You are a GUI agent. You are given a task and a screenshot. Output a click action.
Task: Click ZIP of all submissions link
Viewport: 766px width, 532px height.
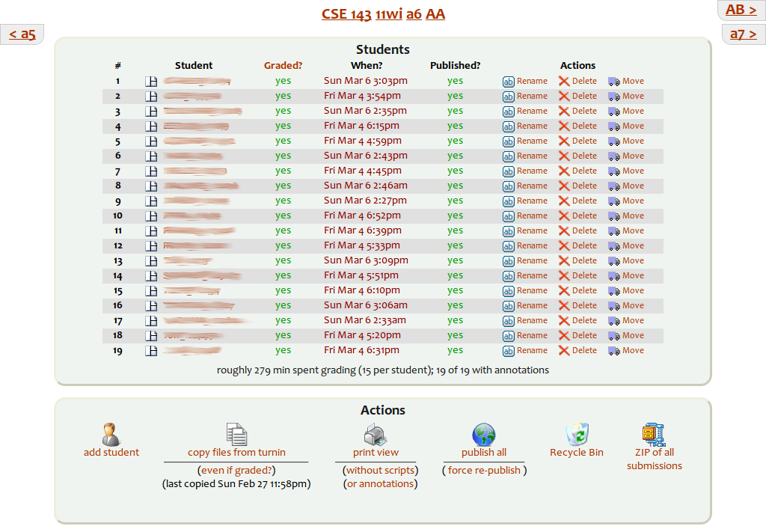click(655, 459)
